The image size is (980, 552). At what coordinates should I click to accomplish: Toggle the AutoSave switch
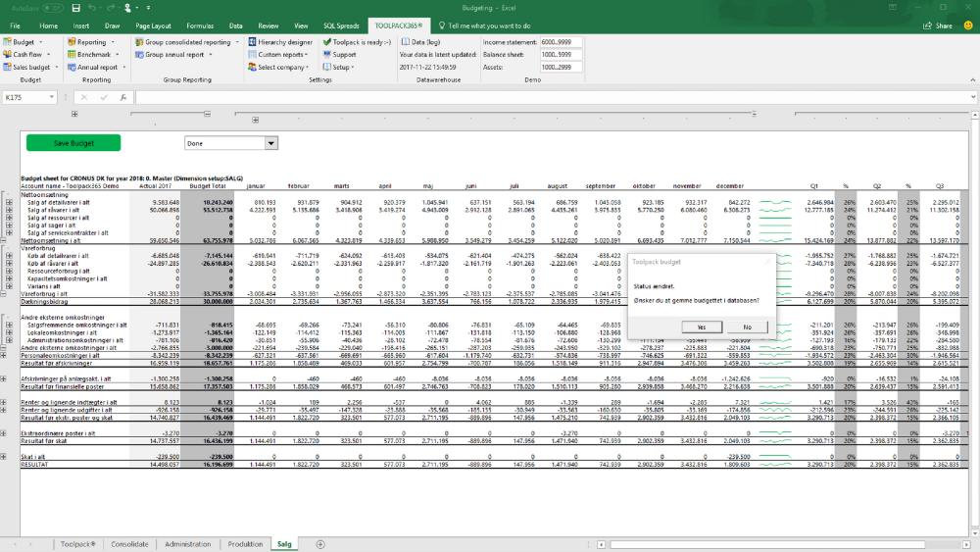(51, 8)
